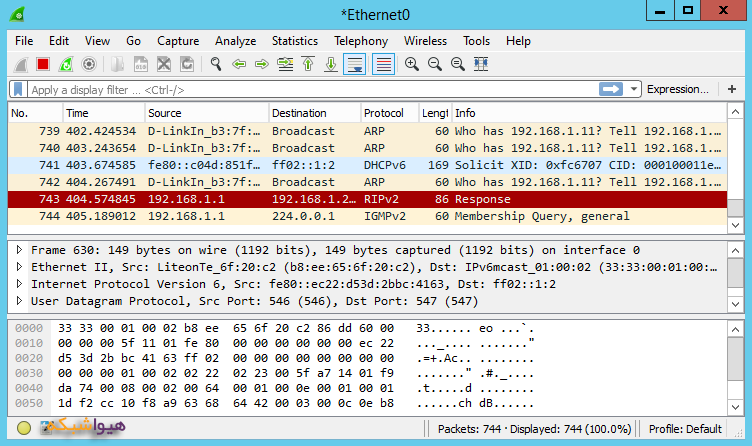Viewport: 752px width, 446px height.
Task: Jump to the last packet
Action: click(x=330, y=64)
